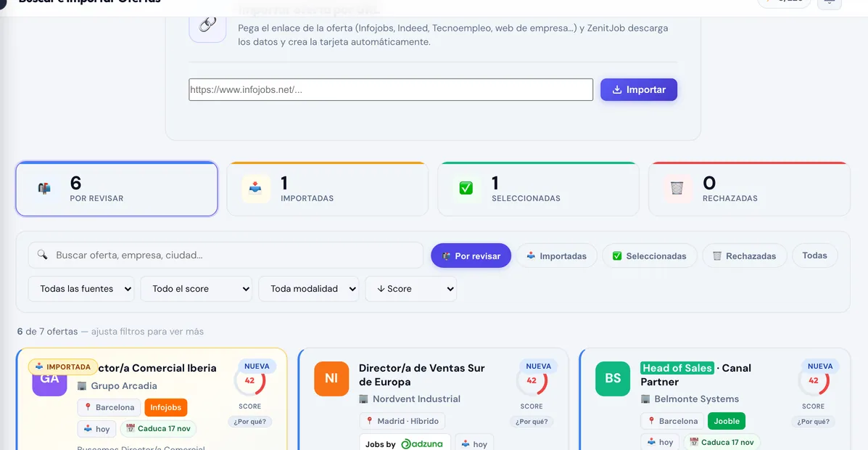Screen dimensions: 868x450
Task: Click the mailbox icon in Por Revisar card
Action: pyautogui.click(x=44, y=189)
